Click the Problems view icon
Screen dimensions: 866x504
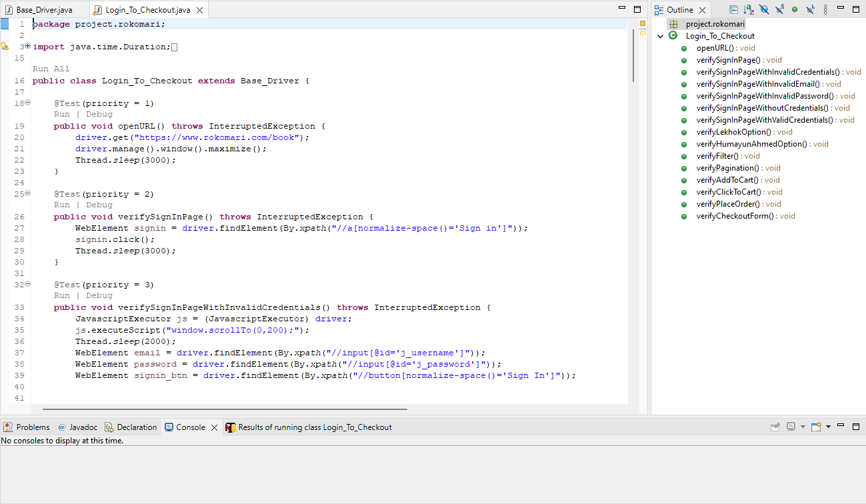(7, 427)
